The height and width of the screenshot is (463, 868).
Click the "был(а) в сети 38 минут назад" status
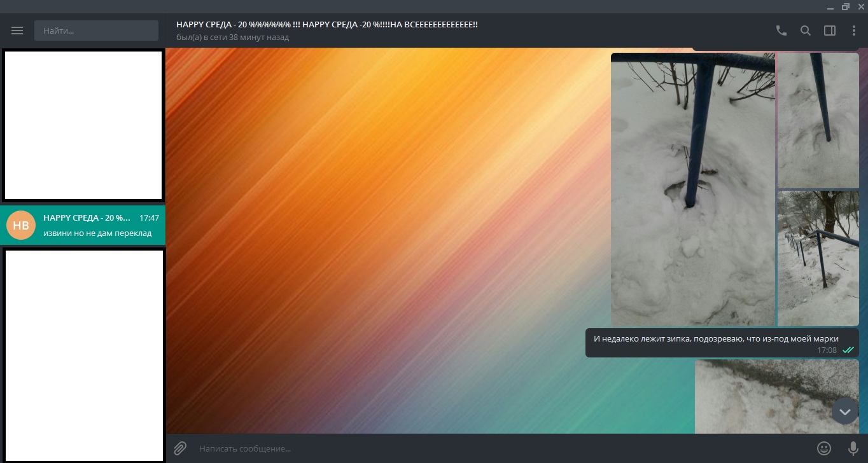[233, 38]
